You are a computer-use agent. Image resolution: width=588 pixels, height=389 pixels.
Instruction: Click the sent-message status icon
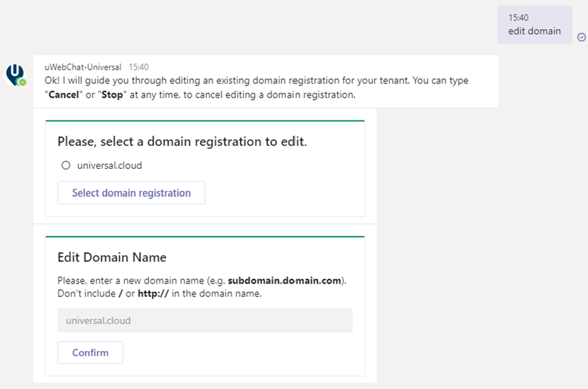581,37
